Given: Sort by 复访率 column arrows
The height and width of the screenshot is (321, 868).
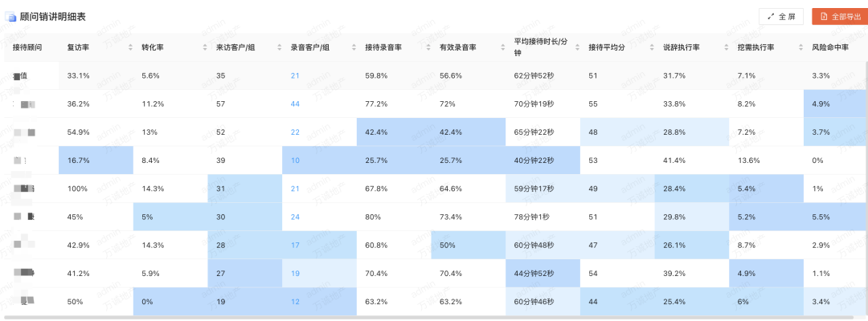Looking at the screenshot, I should point(130,47).
